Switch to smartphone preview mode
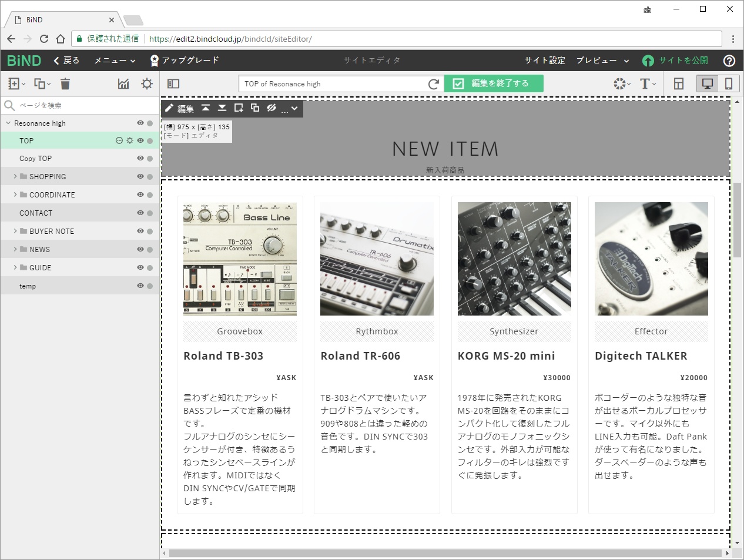 [729, 83]
